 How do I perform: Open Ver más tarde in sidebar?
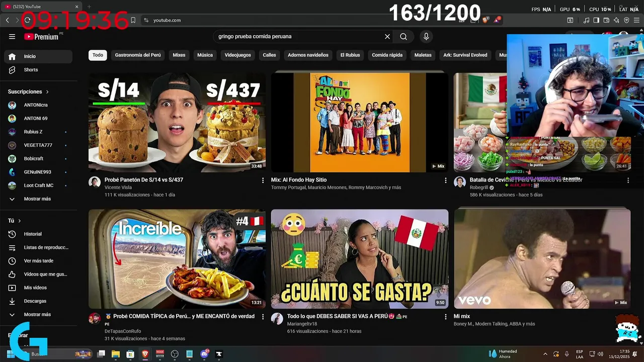(38, 261)
